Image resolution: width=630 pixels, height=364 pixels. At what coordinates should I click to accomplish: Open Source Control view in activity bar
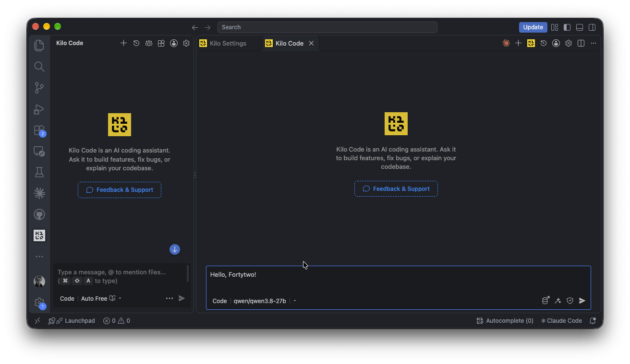(39, 88)
